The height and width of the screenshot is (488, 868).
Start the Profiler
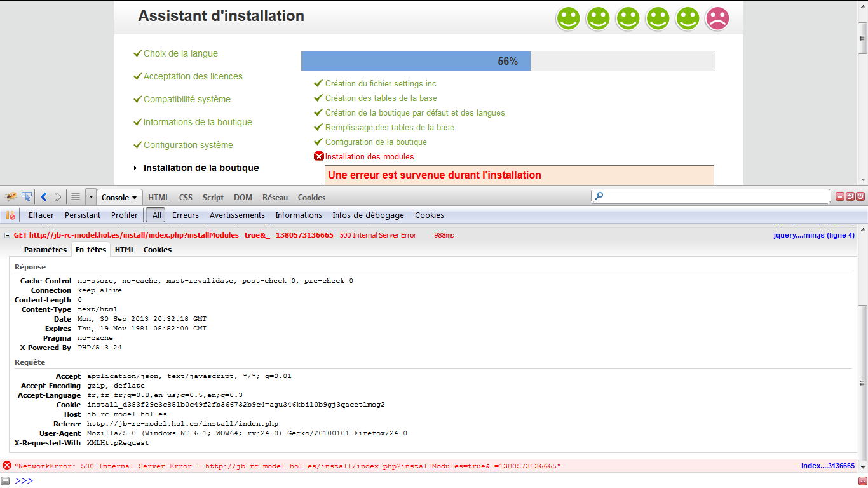click(x=125, y=215)
